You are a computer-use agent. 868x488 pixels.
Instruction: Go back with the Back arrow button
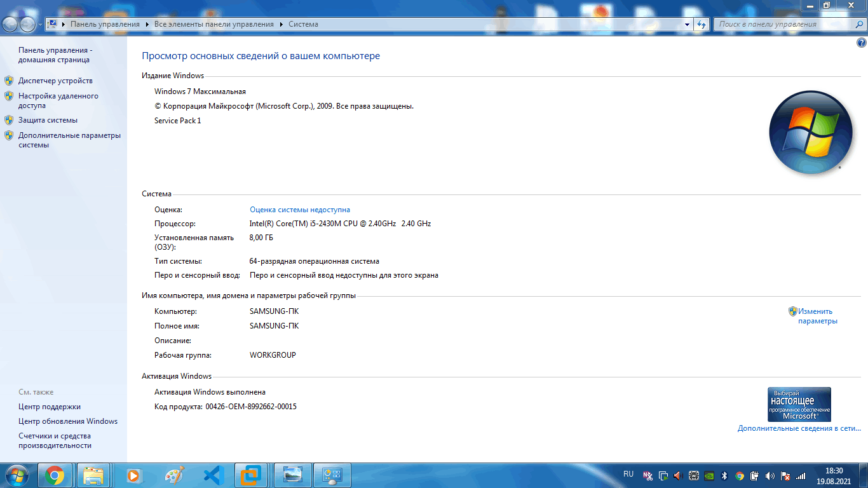click(x=11, y=24)
